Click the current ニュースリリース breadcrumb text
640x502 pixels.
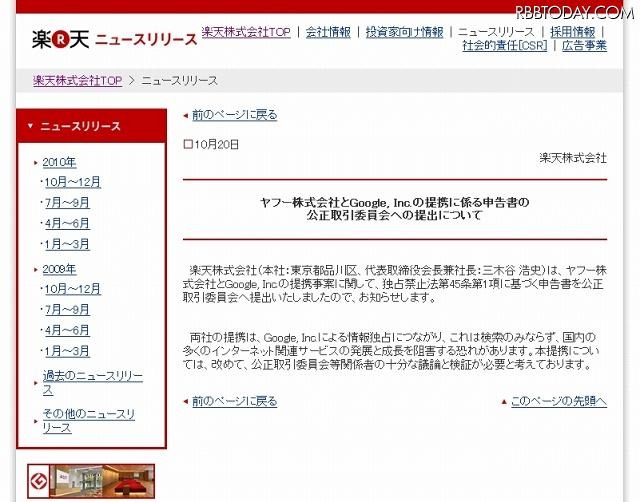tap(180, 80)
